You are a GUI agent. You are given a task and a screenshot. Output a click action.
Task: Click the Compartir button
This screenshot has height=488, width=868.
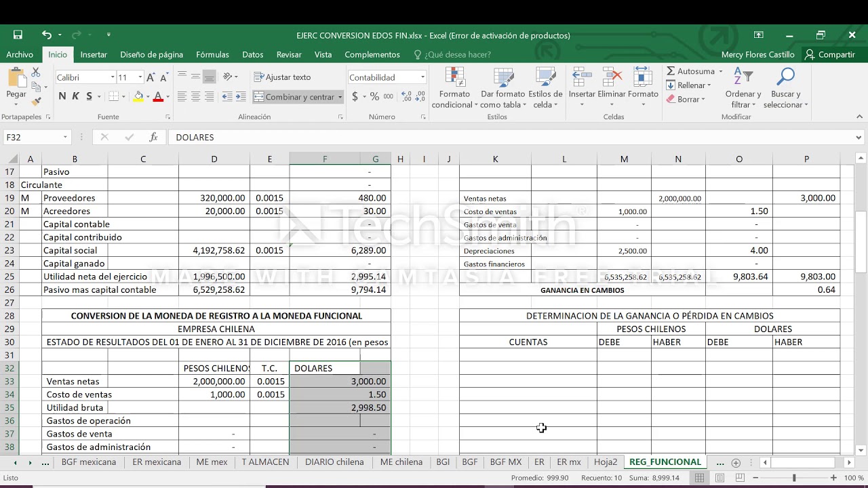click(x=830, y=55)
